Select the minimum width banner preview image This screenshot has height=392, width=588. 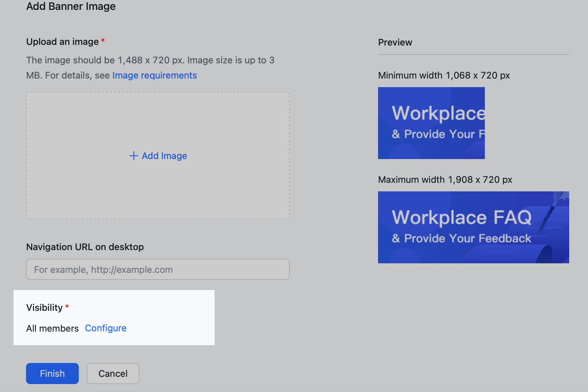click(431, 123)
